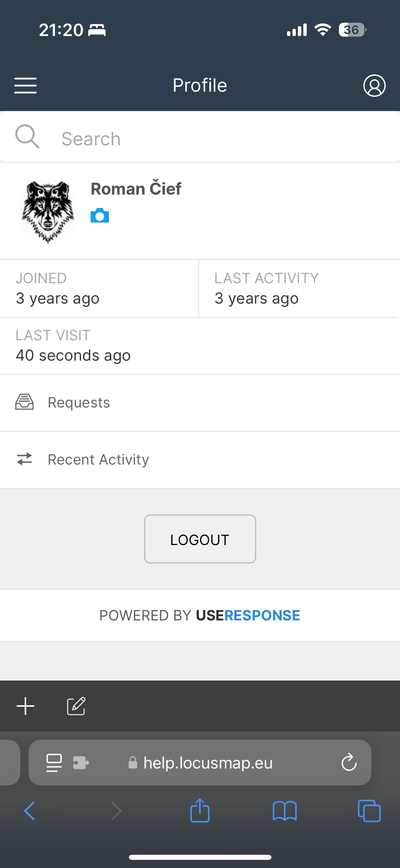
Task: Click the plus icon in bottom toolbar
Action: coord(25,706)
